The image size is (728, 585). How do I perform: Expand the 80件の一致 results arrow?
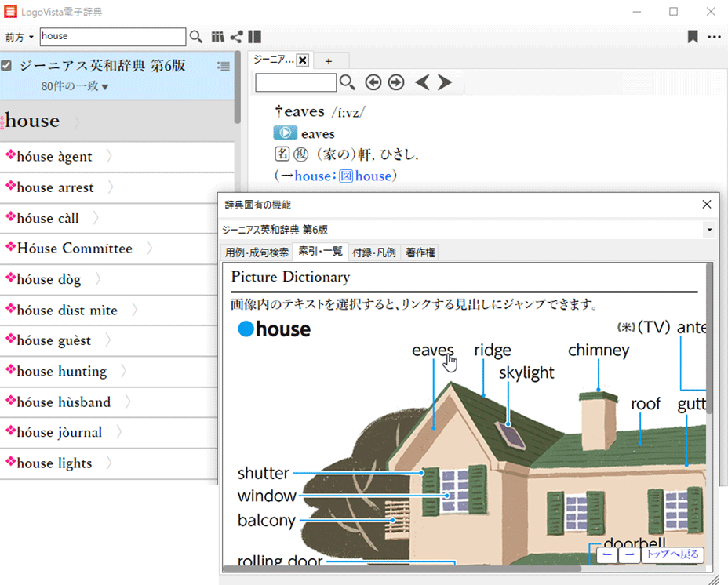pyautogui.click(x=105, y=87)
